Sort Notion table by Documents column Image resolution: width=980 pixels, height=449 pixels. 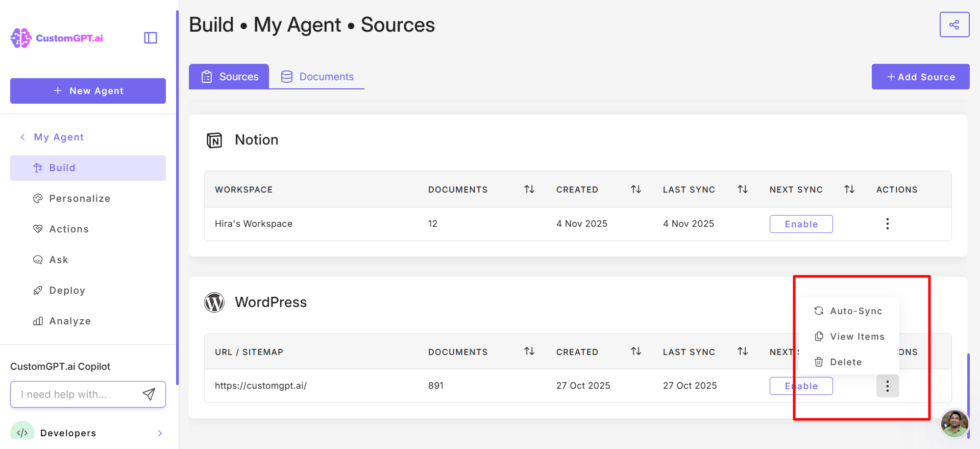529,189
